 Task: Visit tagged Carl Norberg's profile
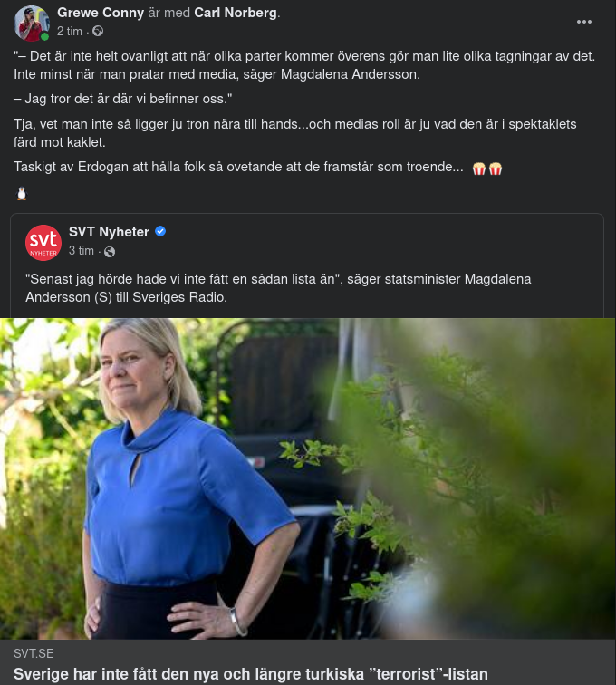click(x=236, y=13)
